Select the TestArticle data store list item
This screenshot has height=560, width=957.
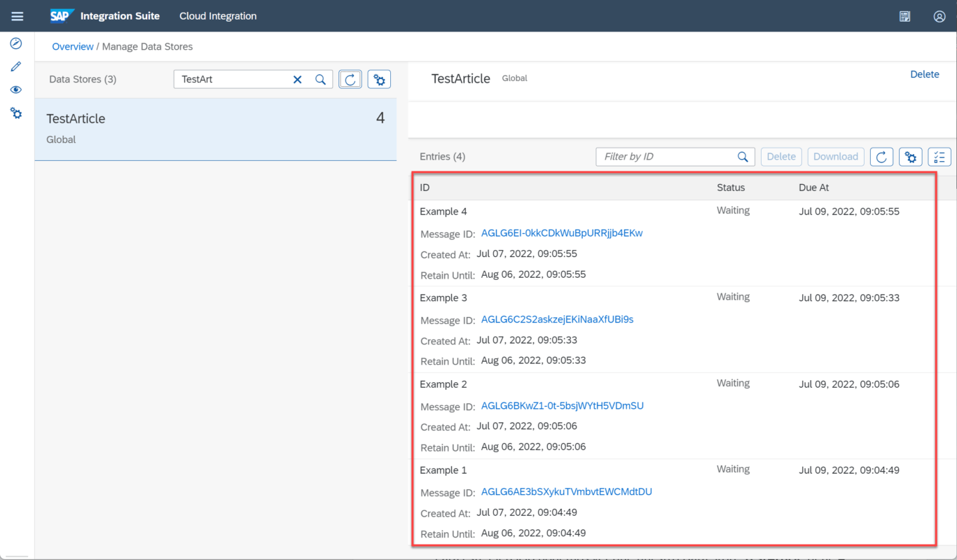216,129
